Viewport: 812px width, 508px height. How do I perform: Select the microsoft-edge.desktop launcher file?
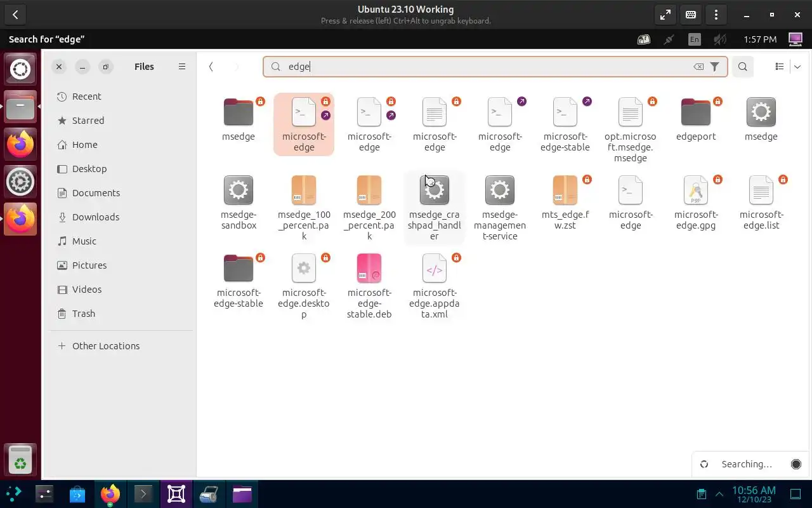(304, 286)
